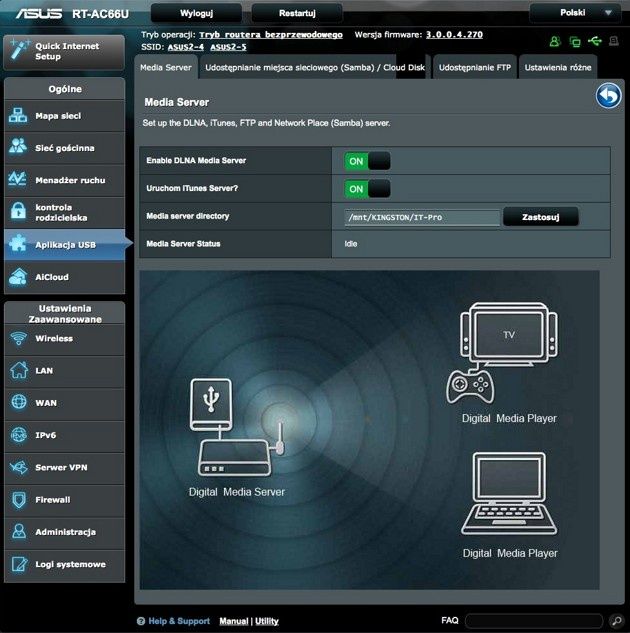
Task: Toggle the Enable DLNA Media Server switch
Action: tap(367, 161)
